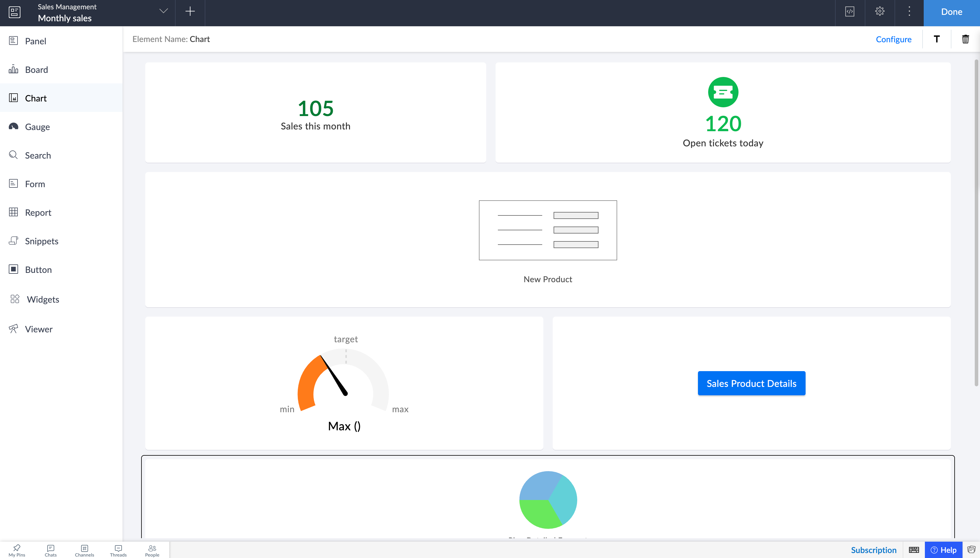Select Gauge element in sidebar
The height and width of the screenshot is (558, 980).
[37, 127]
